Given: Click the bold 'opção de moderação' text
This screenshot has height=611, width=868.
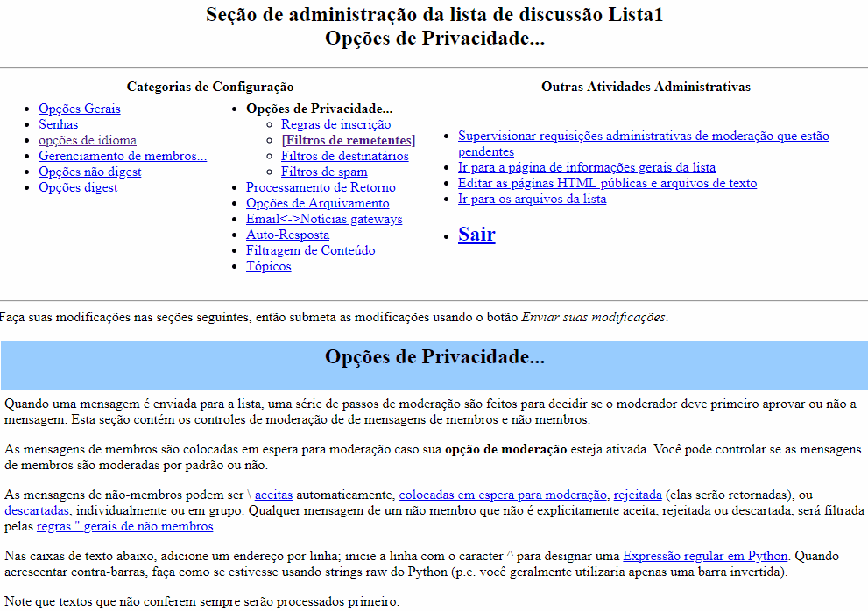Looking at the screenshot, I should (x=506, y=449).
